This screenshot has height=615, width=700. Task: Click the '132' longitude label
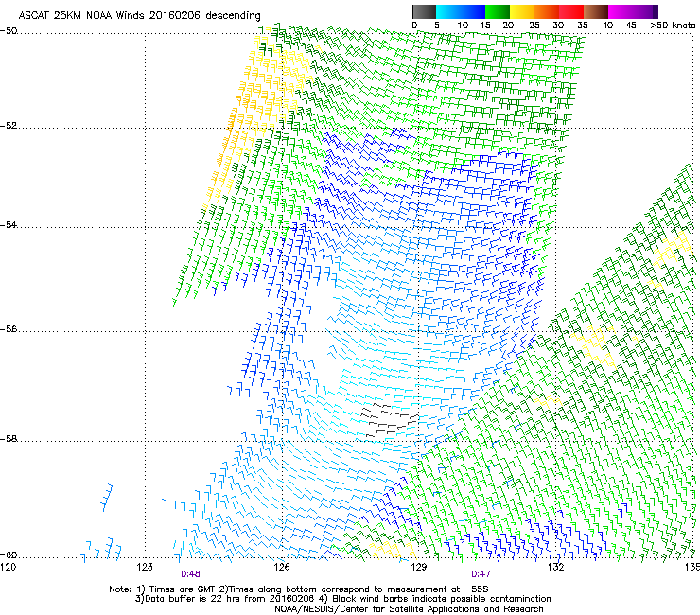click(x=555, y=567)
